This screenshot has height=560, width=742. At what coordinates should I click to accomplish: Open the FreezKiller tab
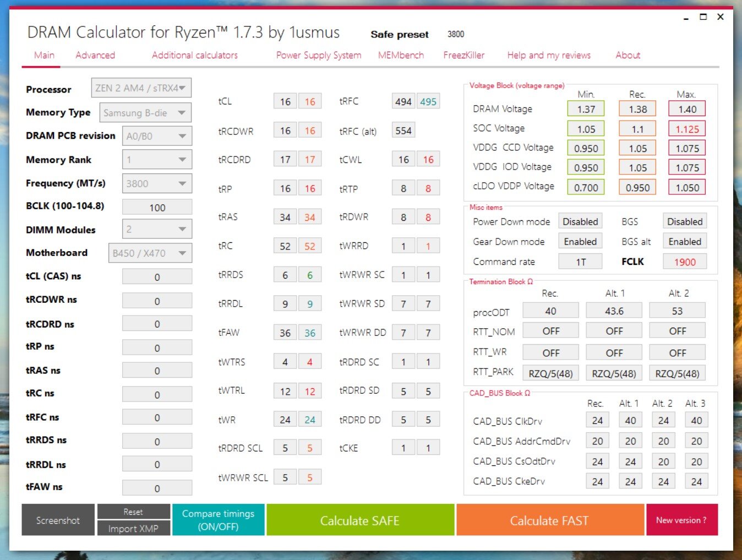464,55
